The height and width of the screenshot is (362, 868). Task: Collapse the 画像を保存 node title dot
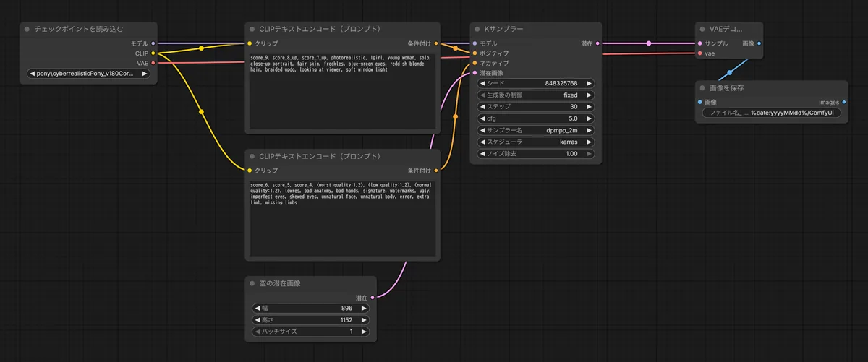point(703,87)
